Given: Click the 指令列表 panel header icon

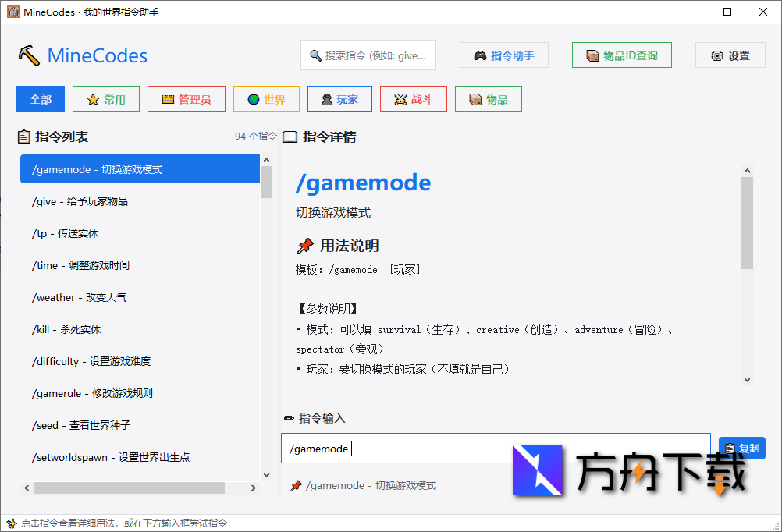Looking at the screenshot, I should point(24,136).
